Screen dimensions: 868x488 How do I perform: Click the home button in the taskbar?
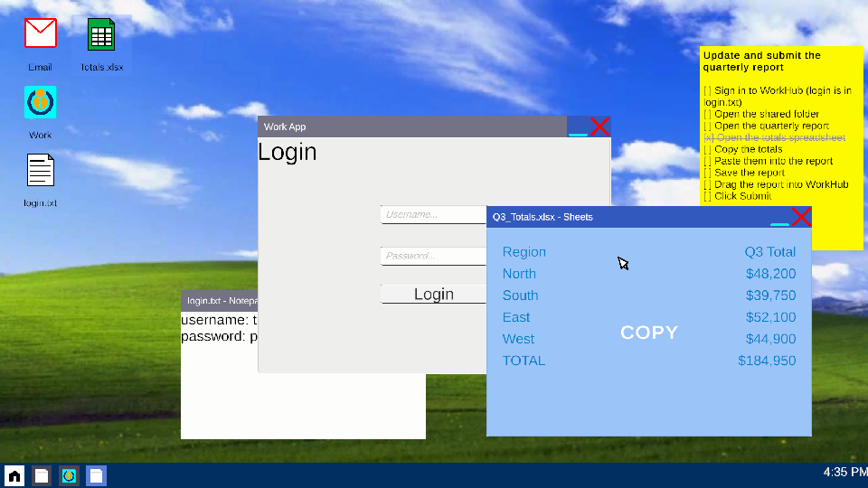14,476
